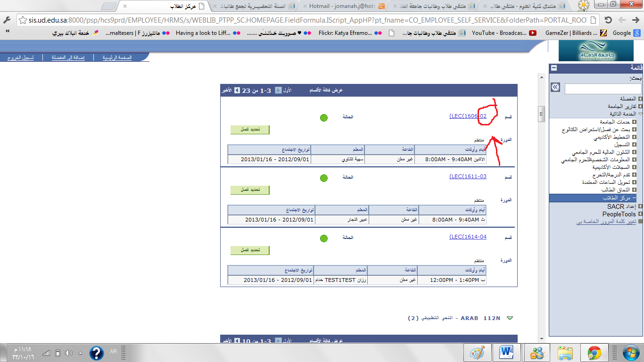
Task: Click تحديد فصل button for LEC(1614-04
Action: click(250, 250)
